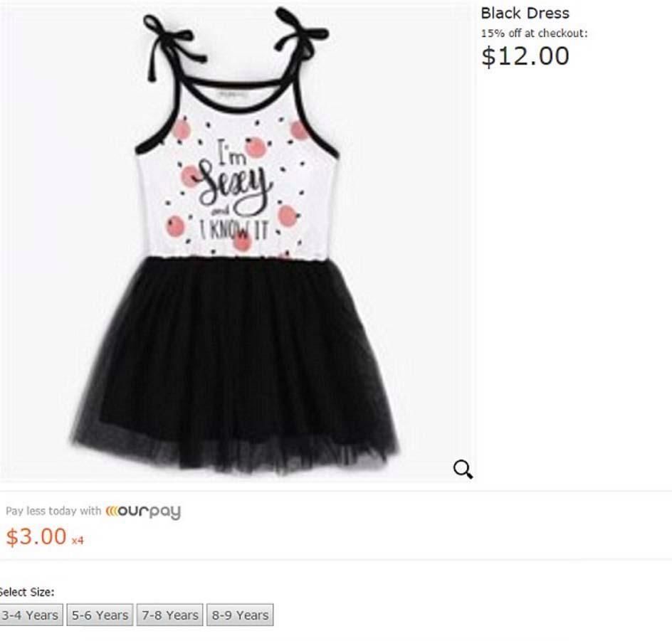Screen dimensions: 672x641
Task: Choose the 5-6 Years size
Action: (x=100, y=615)
